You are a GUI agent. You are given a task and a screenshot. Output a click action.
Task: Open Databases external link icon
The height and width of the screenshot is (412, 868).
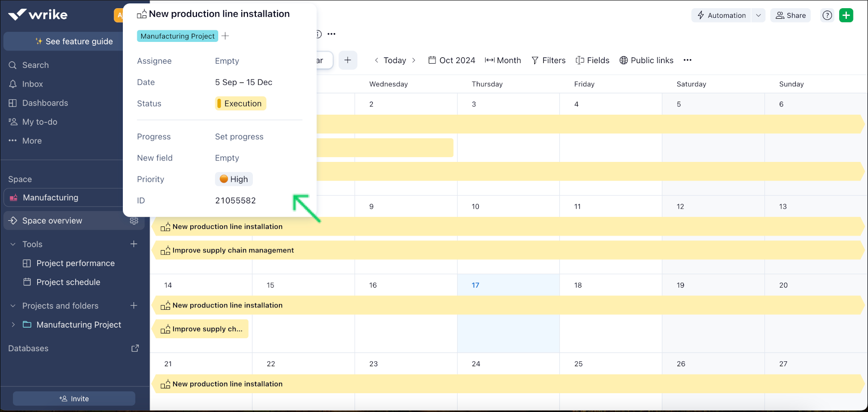[x=135, y=348]
